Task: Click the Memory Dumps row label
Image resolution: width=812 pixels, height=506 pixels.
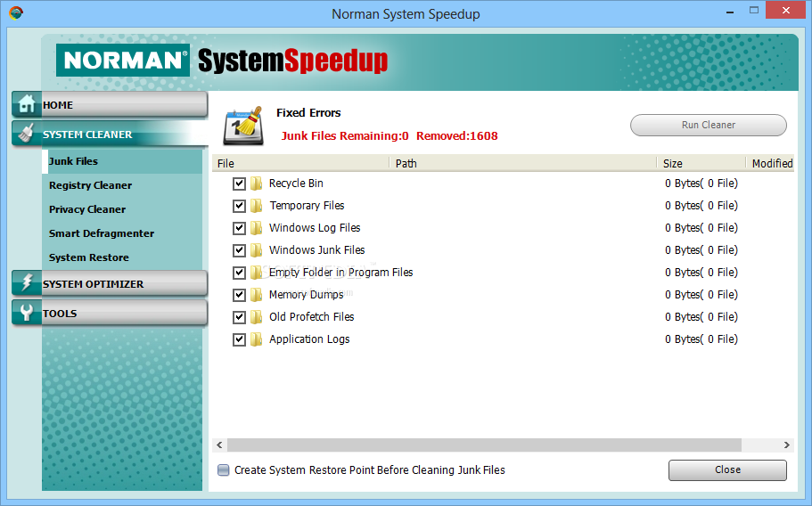Action: pos(306,294)
